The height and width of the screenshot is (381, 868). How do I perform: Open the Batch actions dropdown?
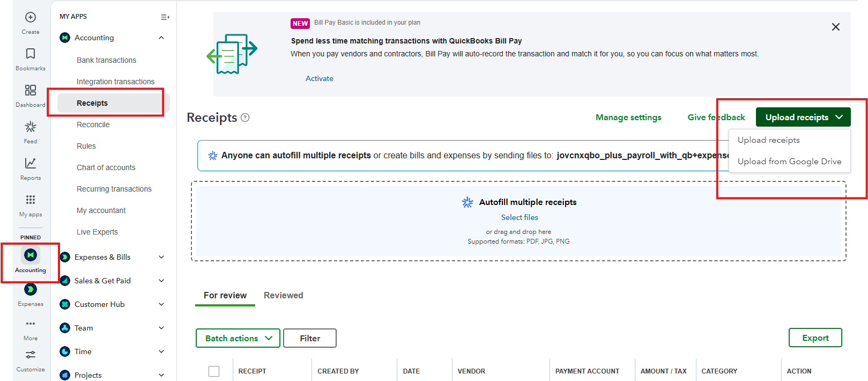238,338
